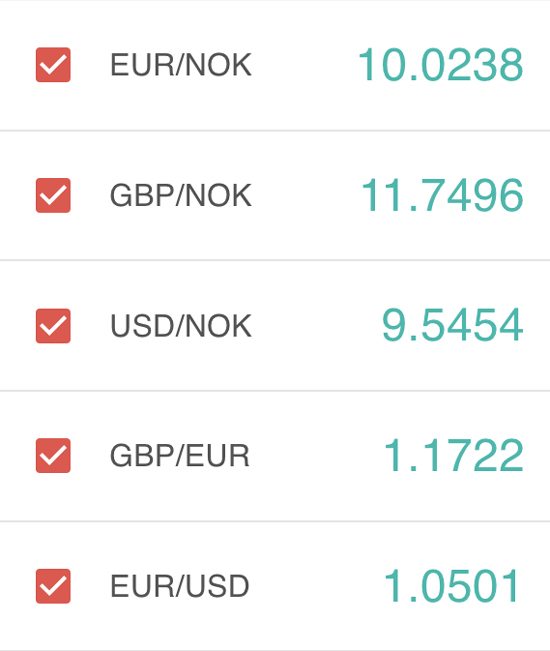Tap the EUR/USD pair label
This screenshot has height=651, width=550.
[180, 586]
